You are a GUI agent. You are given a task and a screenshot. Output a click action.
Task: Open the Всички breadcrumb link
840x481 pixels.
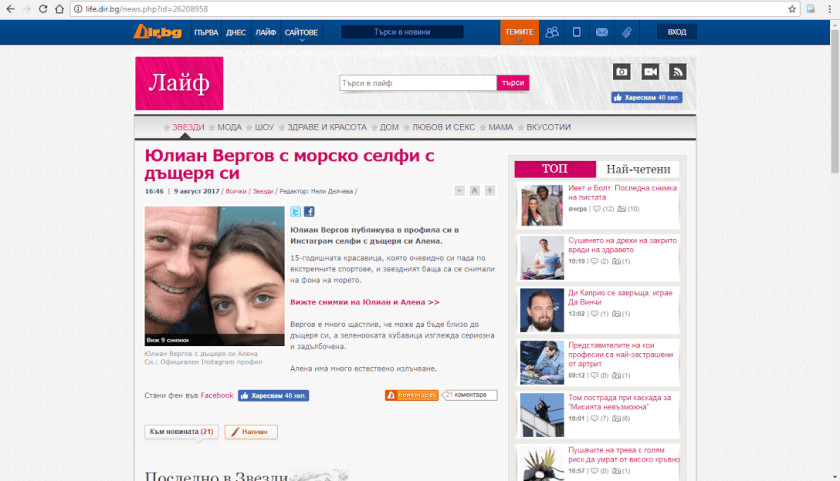coord(236,191)
